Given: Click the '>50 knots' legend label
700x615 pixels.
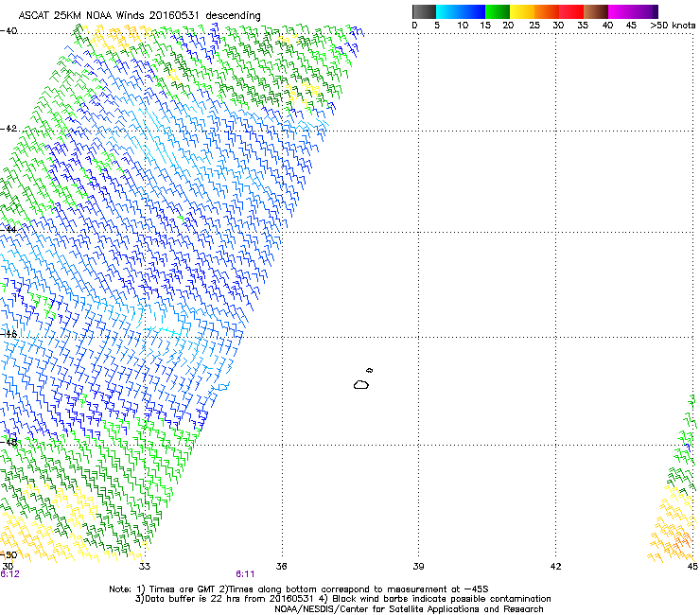Looking at the screenshot, I should (x=673, y=26).
